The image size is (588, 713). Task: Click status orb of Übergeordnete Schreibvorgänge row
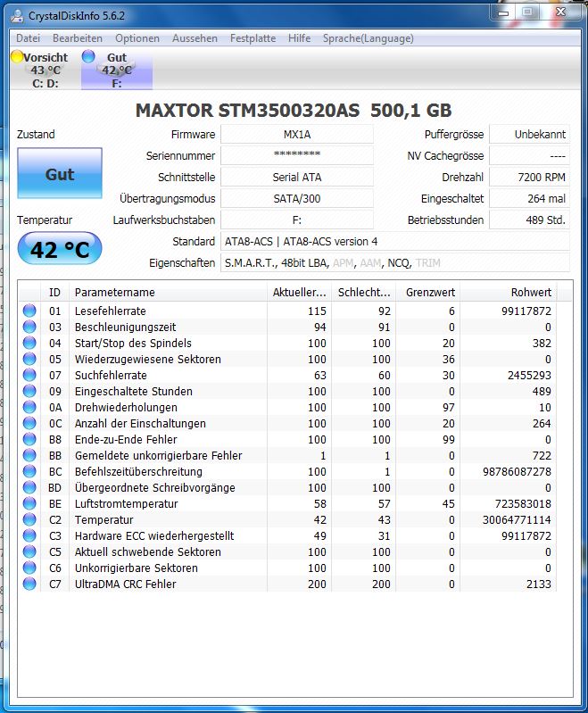[29, 487]
